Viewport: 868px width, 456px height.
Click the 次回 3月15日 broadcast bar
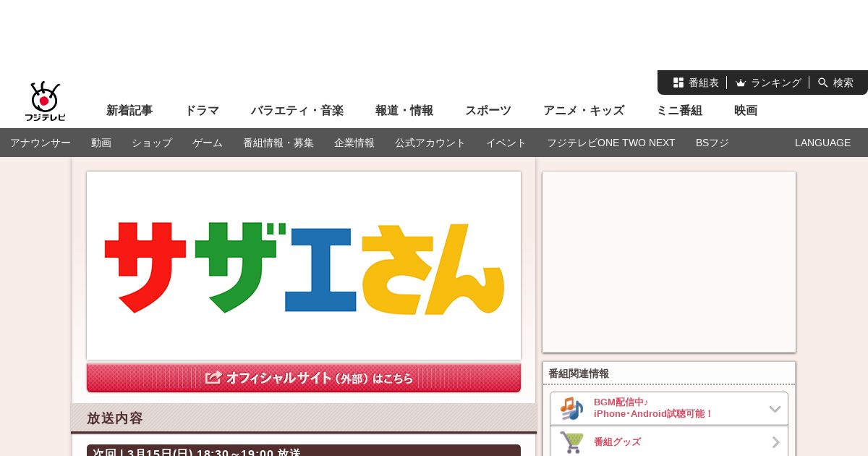[304, 450]
